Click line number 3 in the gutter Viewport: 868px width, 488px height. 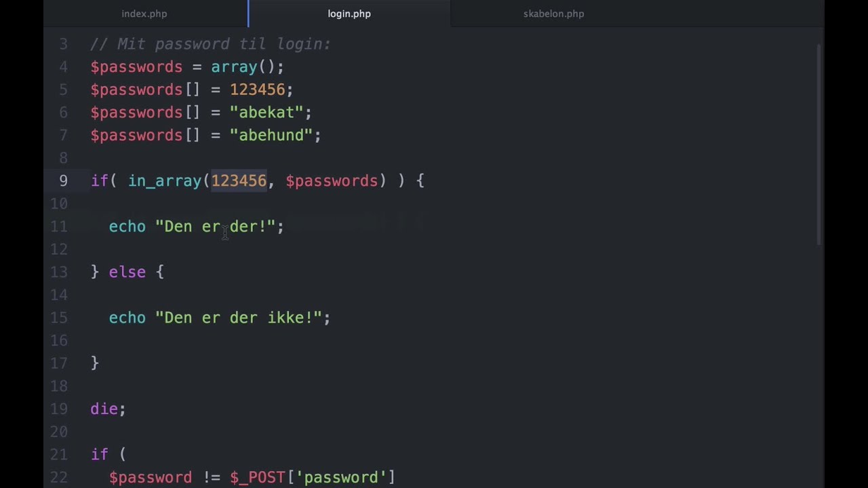pos(63,43)
